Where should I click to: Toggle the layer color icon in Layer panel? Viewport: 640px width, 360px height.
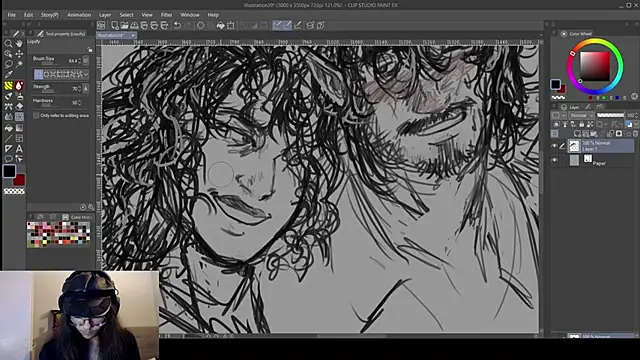click(628, 124)
